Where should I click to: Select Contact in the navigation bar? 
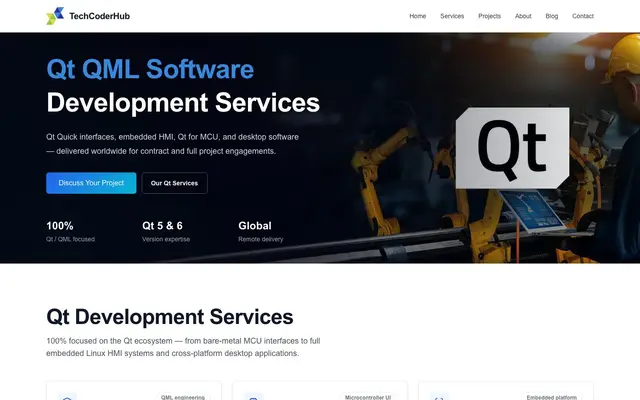(x=582, y=16)
